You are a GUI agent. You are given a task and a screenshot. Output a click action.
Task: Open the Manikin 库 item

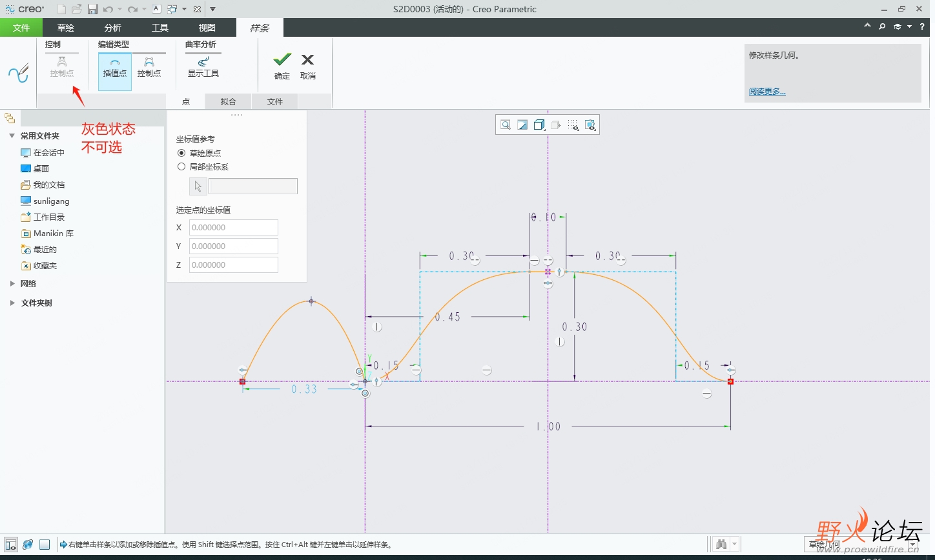(47, 234)
